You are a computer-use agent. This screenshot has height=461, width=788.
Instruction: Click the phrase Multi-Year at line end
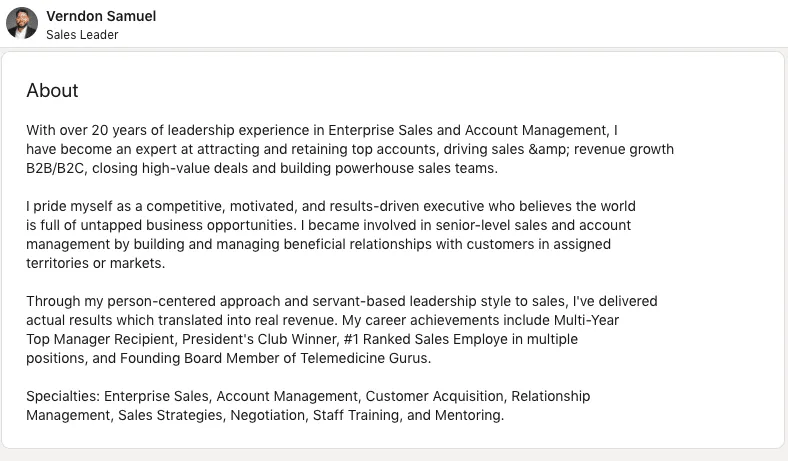586,320
